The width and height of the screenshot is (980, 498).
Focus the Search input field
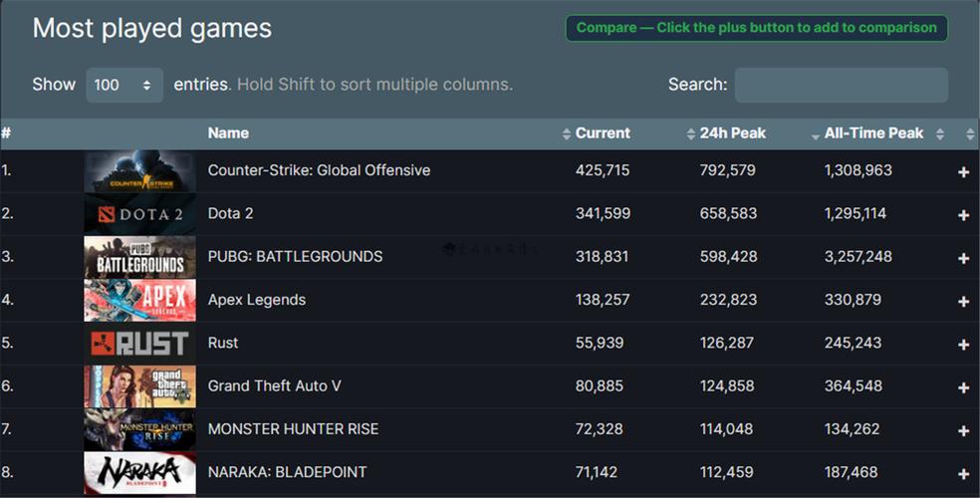(x=841, y=85)
